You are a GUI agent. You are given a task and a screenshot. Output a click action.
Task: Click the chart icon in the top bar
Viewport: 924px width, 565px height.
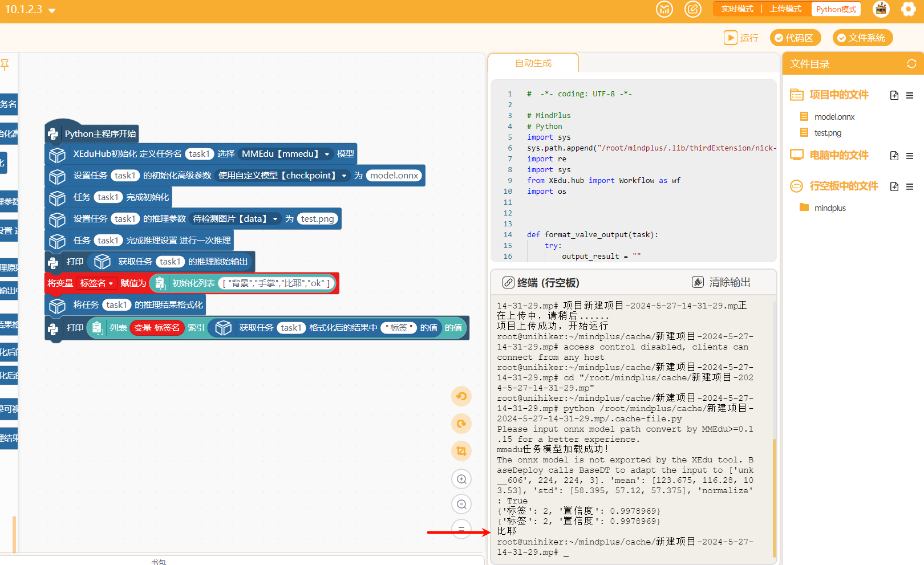click(664, 9)
